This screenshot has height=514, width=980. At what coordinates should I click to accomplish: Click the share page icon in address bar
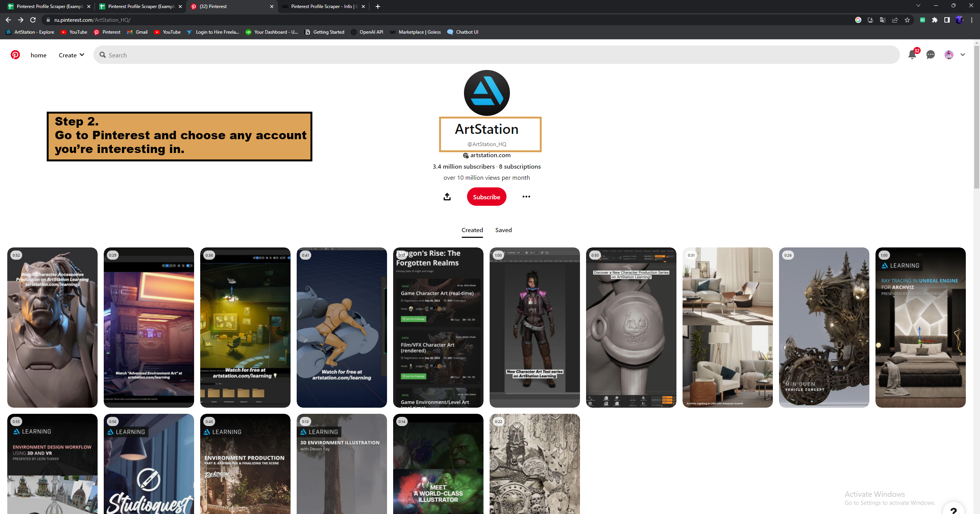pyautogui.click(x=895, y=20)
